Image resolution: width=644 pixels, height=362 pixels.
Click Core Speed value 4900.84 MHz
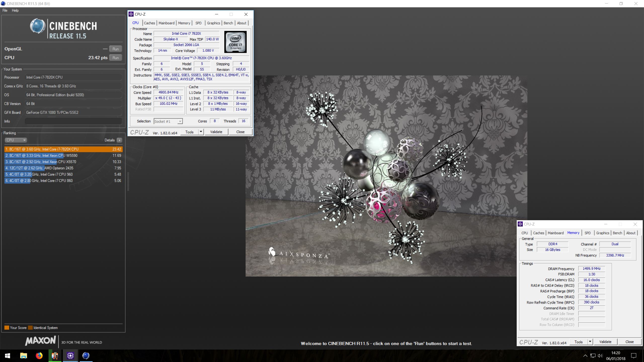click(x=168, y=92)
